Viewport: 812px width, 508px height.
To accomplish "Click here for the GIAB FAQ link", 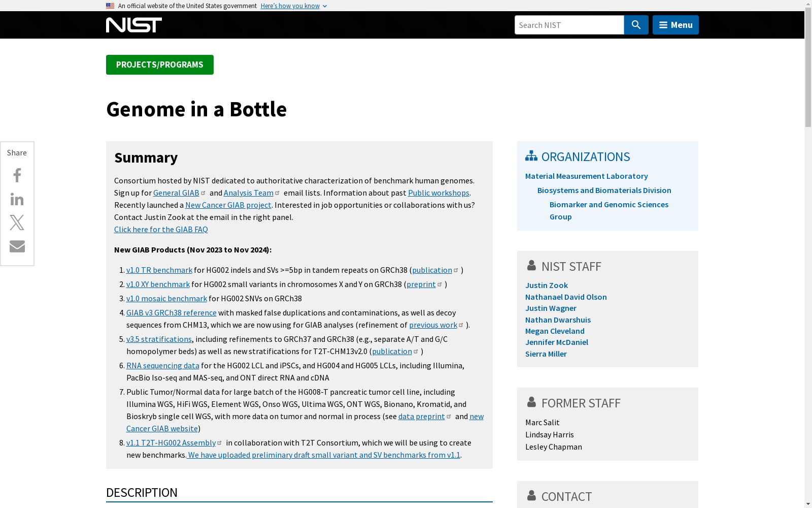I will coord(161,229).
